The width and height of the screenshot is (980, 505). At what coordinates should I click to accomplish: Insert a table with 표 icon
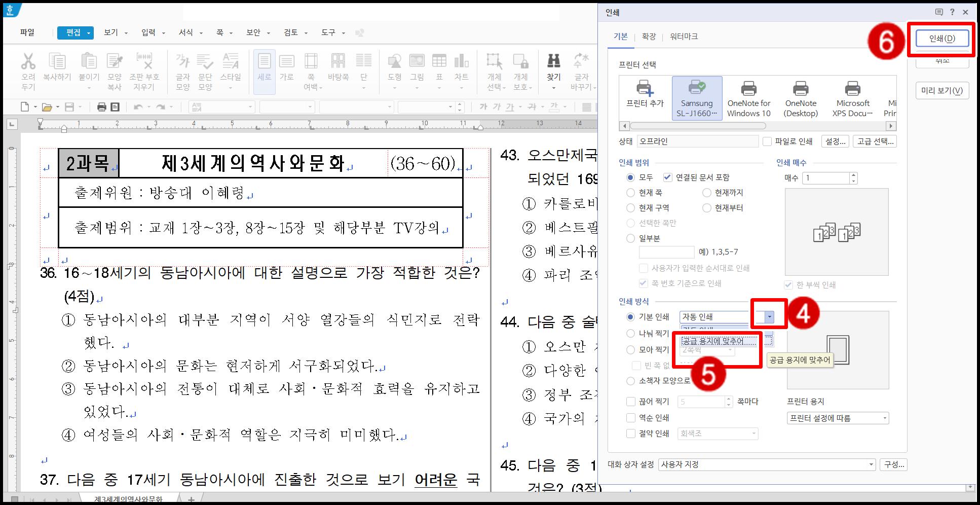(x=439, y=61)
